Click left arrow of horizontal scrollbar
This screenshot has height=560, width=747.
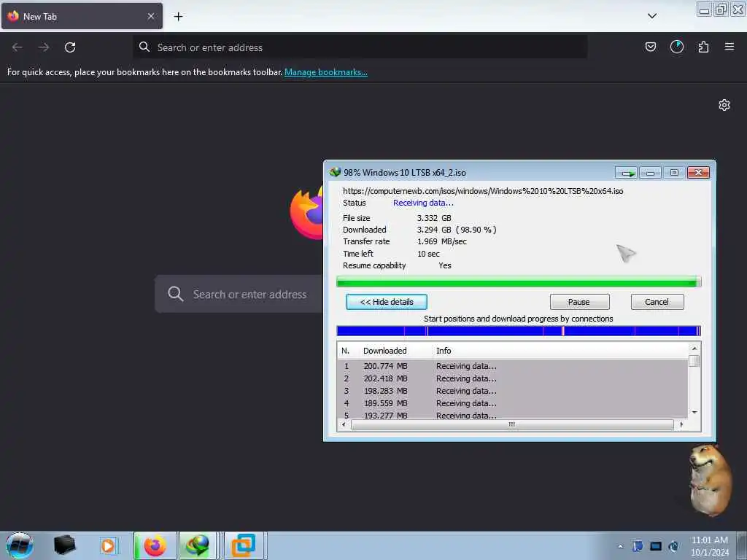click(x=344, y=424)
